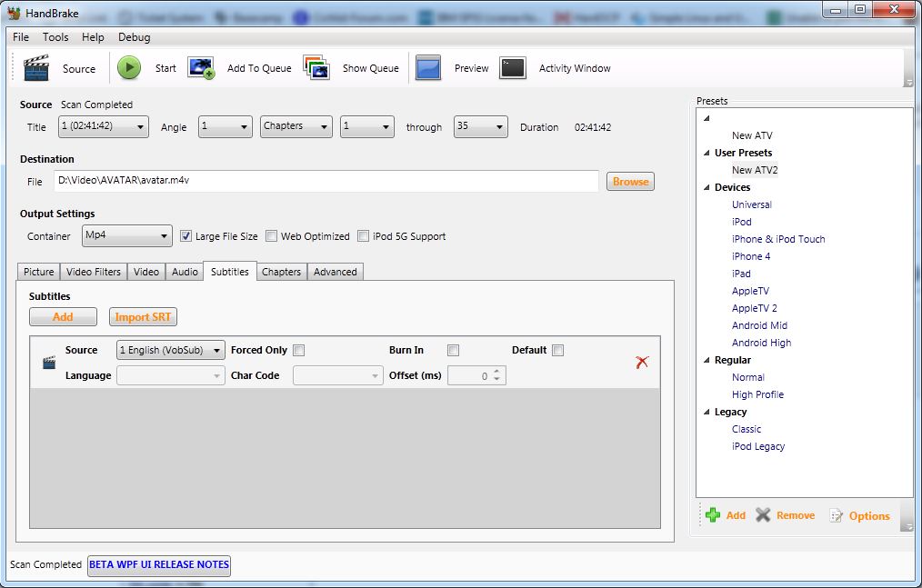Select the Normal preset
This screenshot has height=588, width=922.
tap(748, 377)
